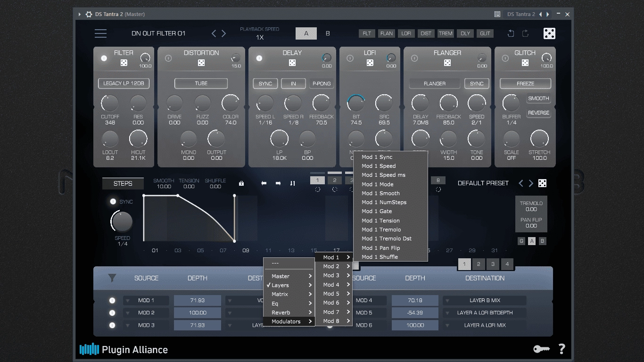Screen dimensions: 644x362
Task: Randomize the Lofi module with its dice
Action: (370, 63)
